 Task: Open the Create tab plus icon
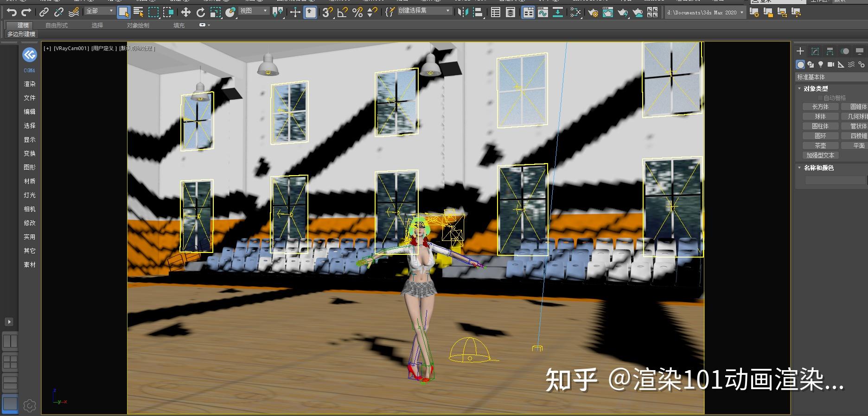coord(800,51)
